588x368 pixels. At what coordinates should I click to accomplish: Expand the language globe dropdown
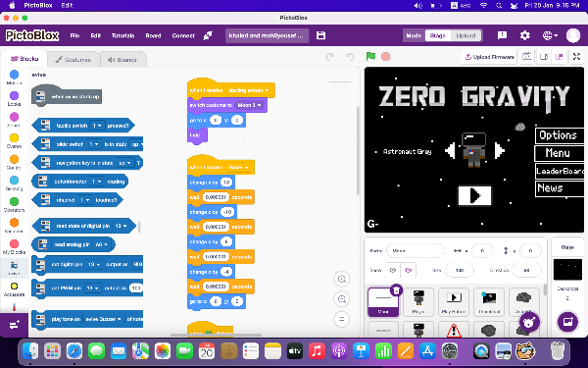coord(550,35)
